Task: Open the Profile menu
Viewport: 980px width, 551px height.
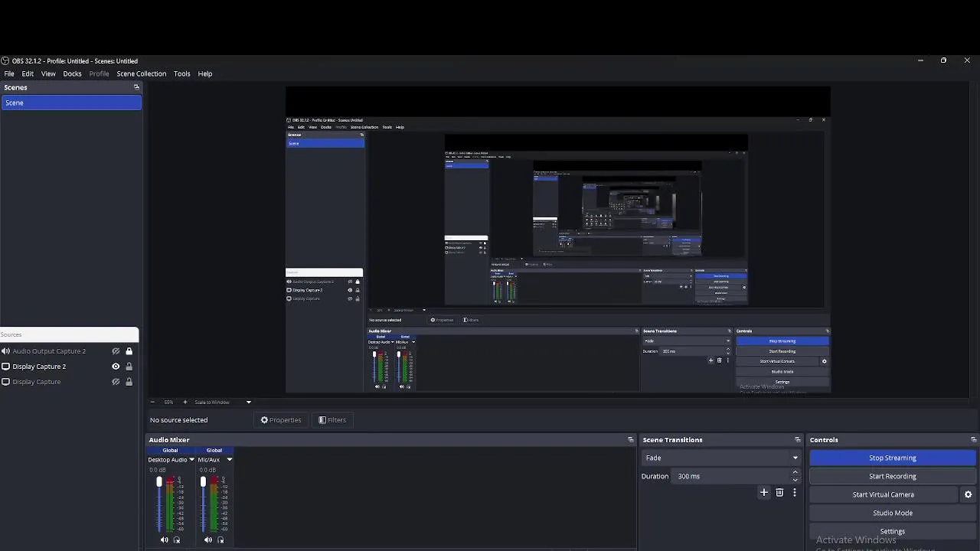Action: point(99,73)
